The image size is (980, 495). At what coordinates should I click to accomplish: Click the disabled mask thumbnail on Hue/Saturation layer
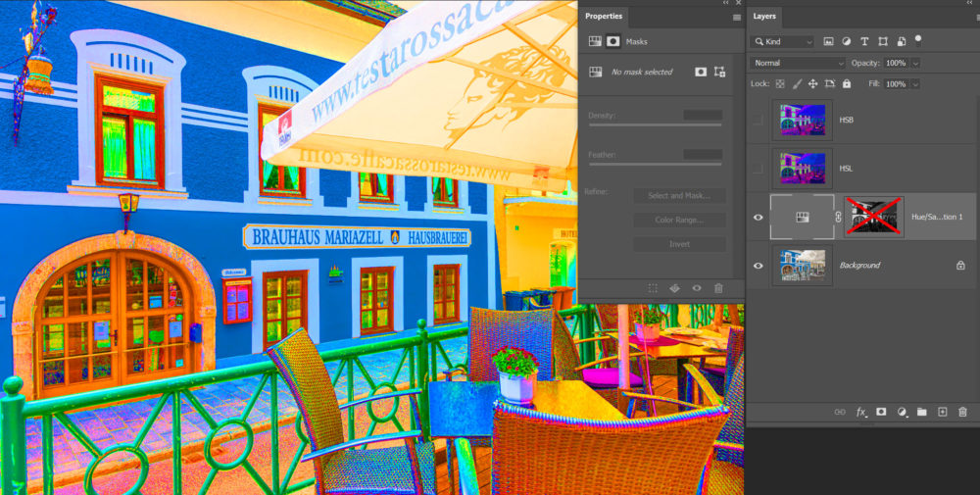pyautogui.click(x=874, y=217)
